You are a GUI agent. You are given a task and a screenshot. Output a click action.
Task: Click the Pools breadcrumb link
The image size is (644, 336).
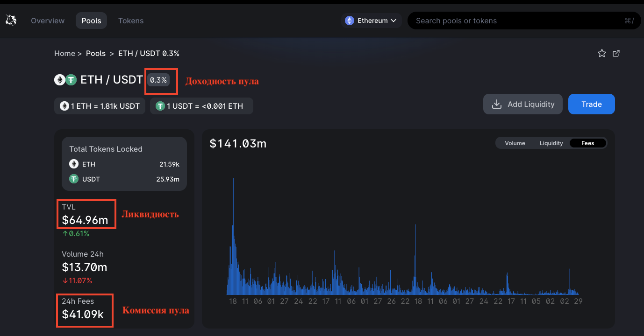coord(96,54)
